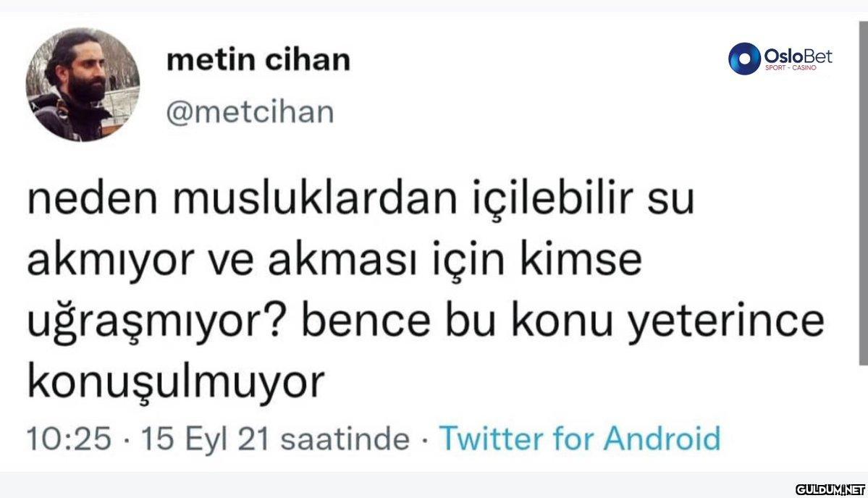Click the display name metin cihan
The width and height of the screenshot is (868, 498).
(258, 61)
